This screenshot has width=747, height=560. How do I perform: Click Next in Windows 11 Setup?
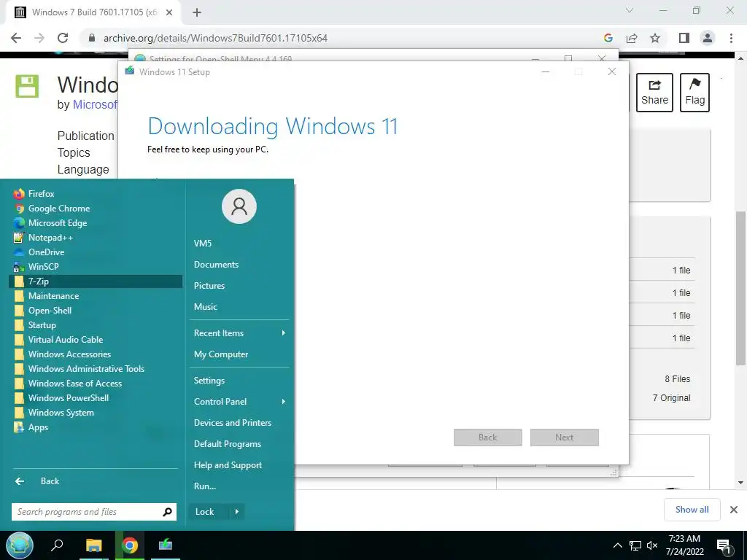[565, 437]
